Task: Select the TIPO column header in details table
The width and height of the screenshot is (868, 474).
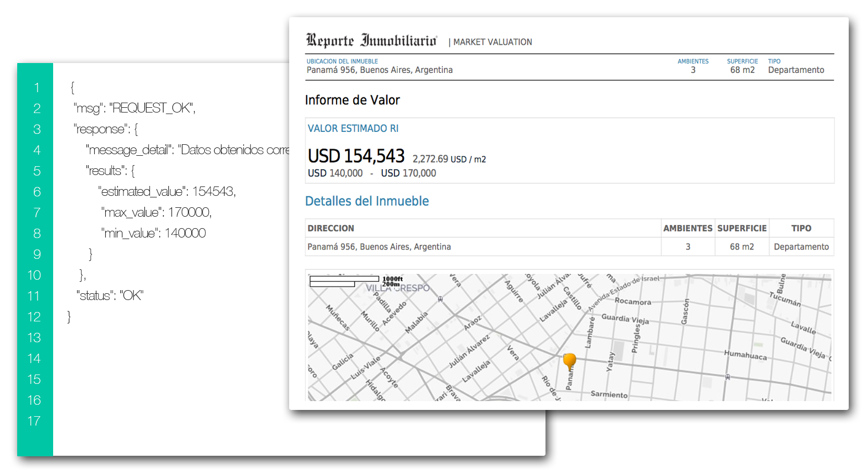Action: tap(801, 228)
